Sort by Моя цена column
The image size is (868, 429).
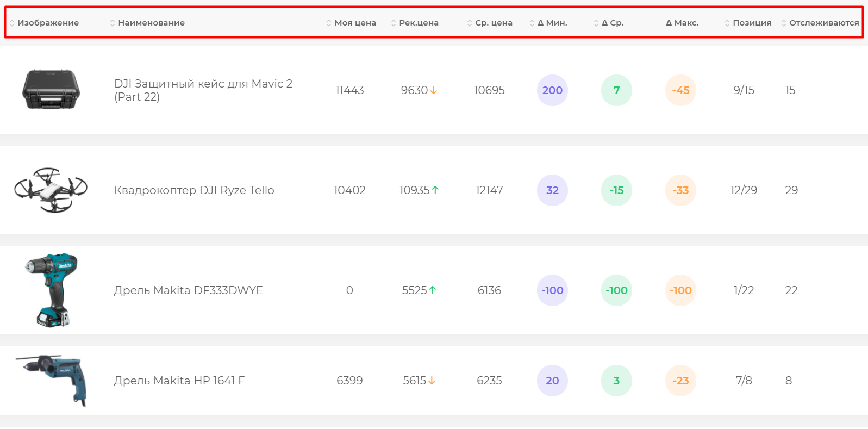[x=352, y=23]
